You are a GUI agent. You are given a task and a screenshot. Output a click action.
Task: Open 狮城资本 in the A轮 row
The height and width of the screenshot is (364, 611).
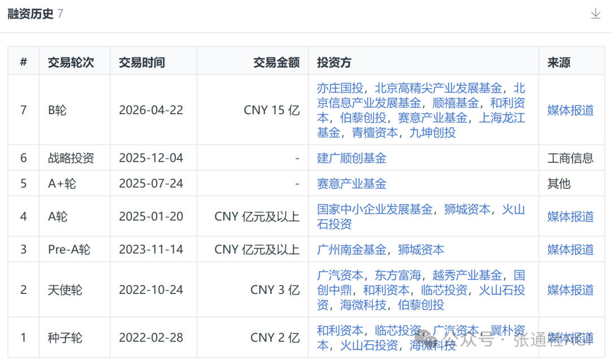pos(467,210)
